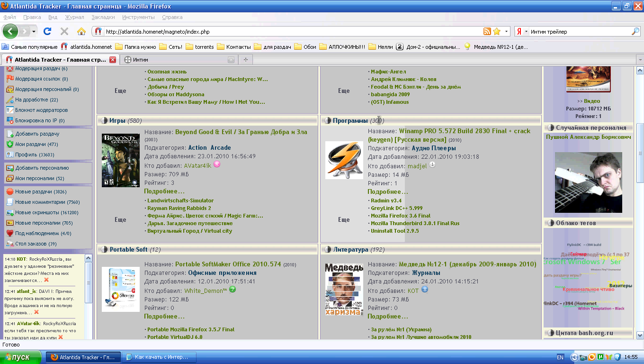This screenshot has width=644, height=364.
Task: Open the 'Radmin v3.4' link
Action: 386,200
